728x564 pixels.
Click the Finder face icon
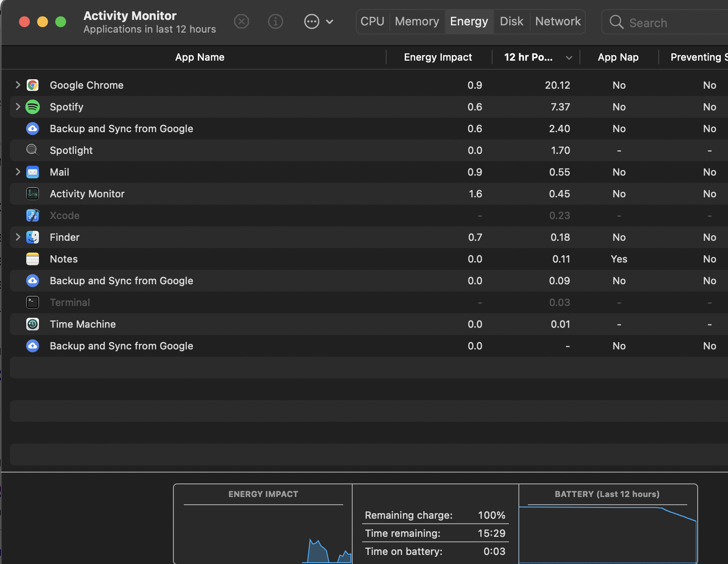tap(33, 237)
